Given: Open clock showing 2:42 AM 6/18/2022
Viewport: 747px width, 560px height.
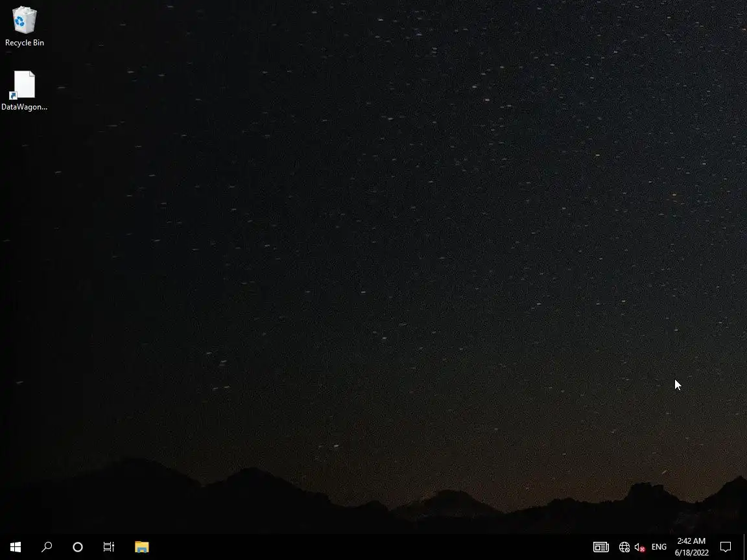Looking at the screenshot, I should (691, 546).
